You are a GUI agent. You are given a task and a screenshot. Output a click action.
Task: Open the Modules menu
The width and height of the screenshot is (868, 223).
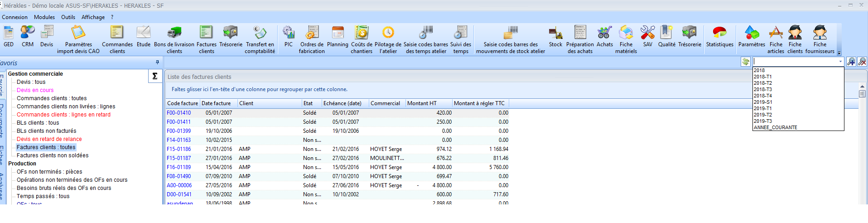[44, 17]
